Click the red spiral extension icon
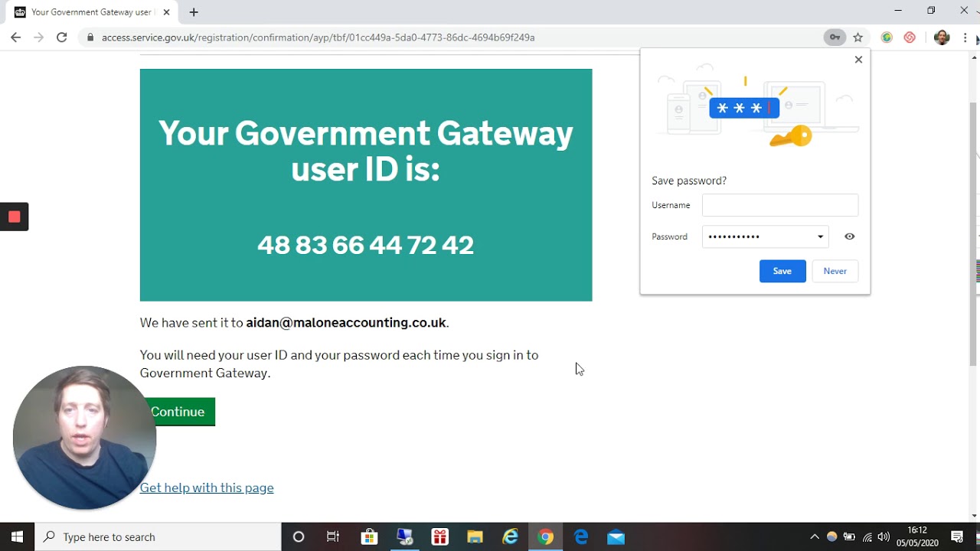Image resolution: width=980 pixels, height=551 pixels. click(910, 37)
